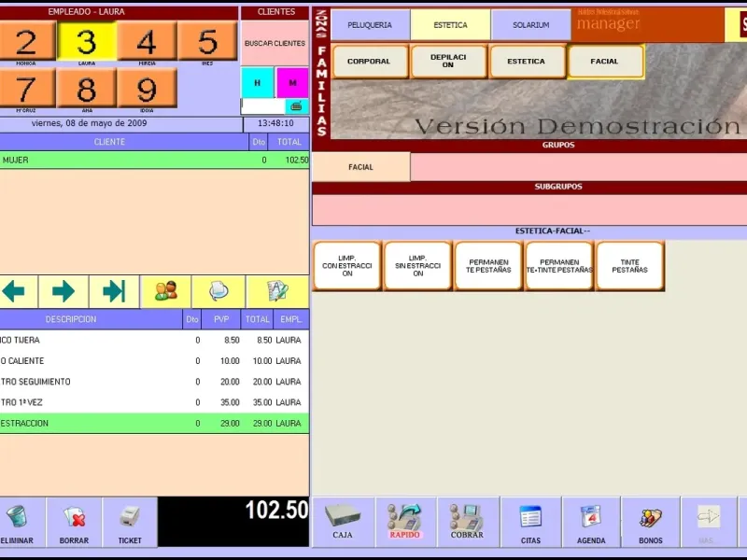Open AGENDA calendar icon
Viewport: 747px width, 560px height.
(x=591, y=523)
